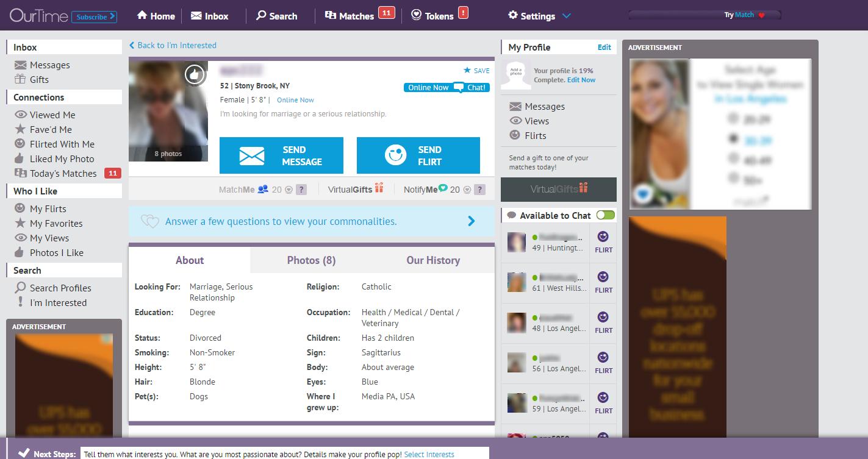Go back to I'm Interested
Screen dimensions: 868x459
pos(173,45)
